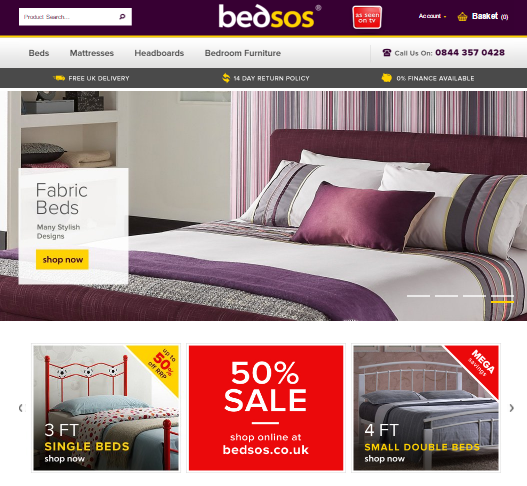Click the 'as seen on tv' badge
Screen dimensions: 527x486
[x=367, y=17]
